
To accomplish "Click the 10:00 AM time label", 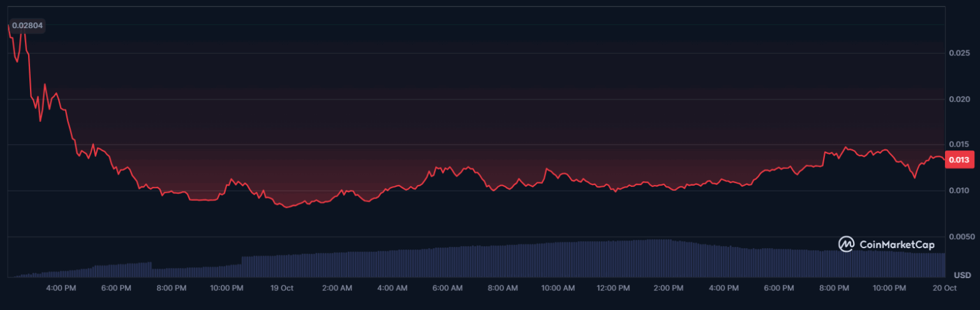I will pos(558,288).
